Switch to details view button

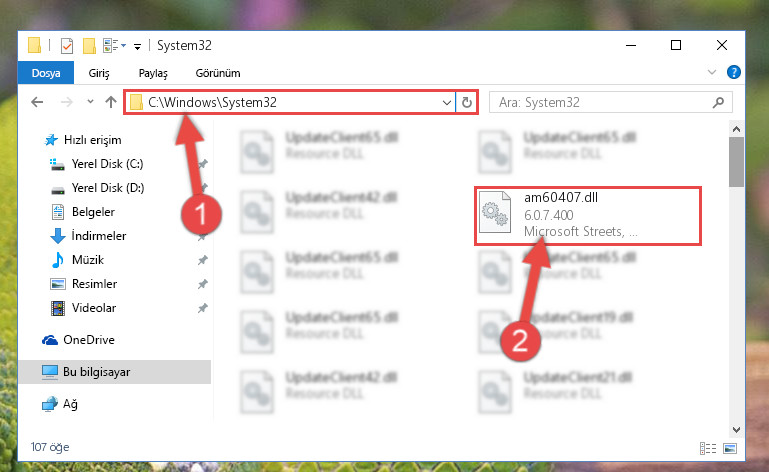pos(708,448)
